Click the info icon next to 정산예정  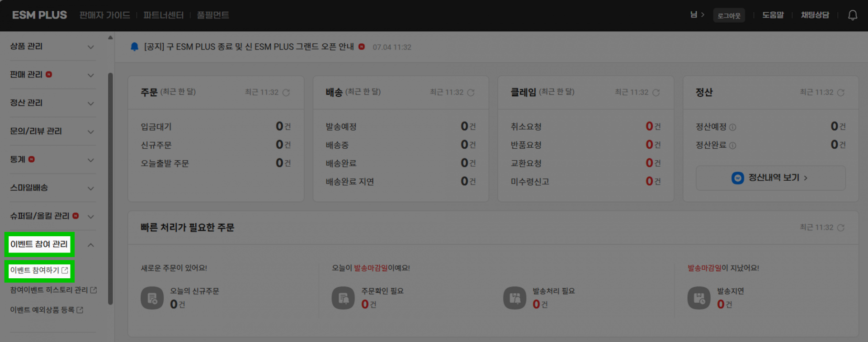click(x=733, y=127)
